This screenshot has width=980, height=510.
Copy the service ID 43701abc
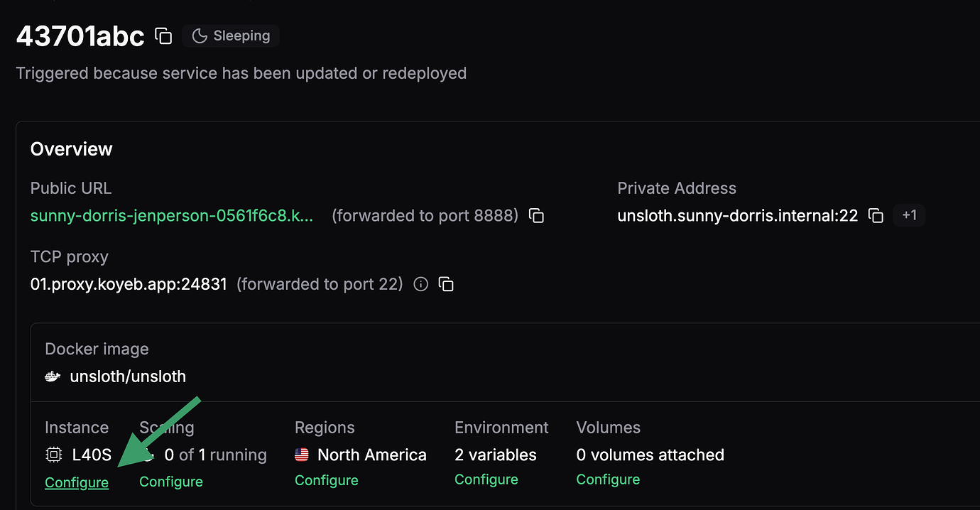(x=163, y=36)
